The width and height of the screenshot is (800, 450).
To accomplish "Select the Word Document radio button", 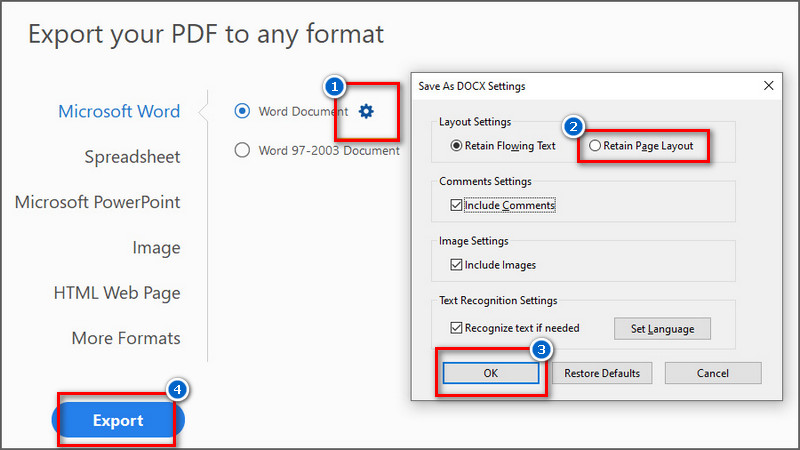I will tap(242, 111).
